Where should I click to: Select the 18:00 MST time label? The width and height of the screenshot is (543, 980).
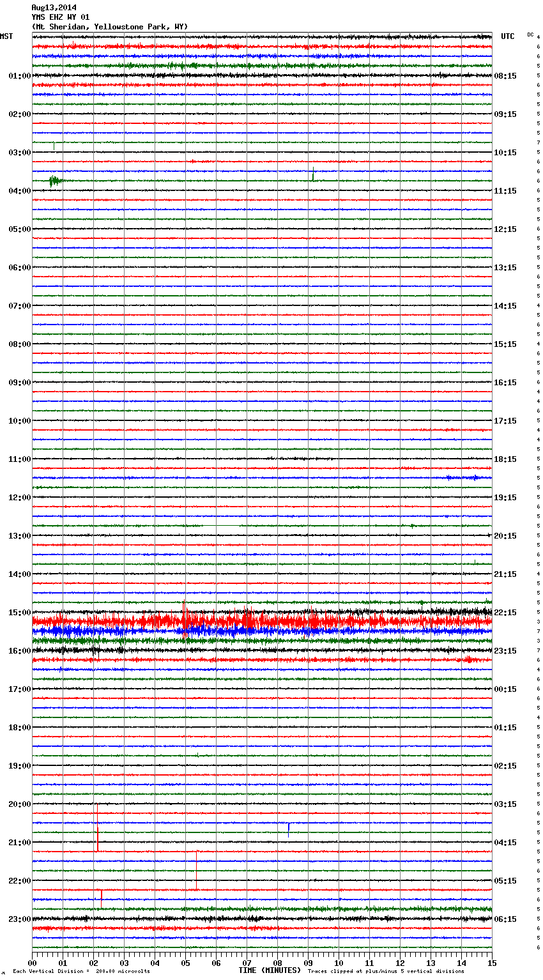click(20, 728)
